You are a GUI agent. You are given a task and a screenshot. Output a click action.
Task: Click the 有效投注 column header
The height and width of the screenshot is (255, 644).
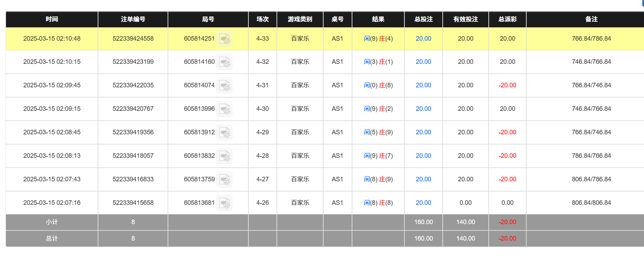[466, 19]
